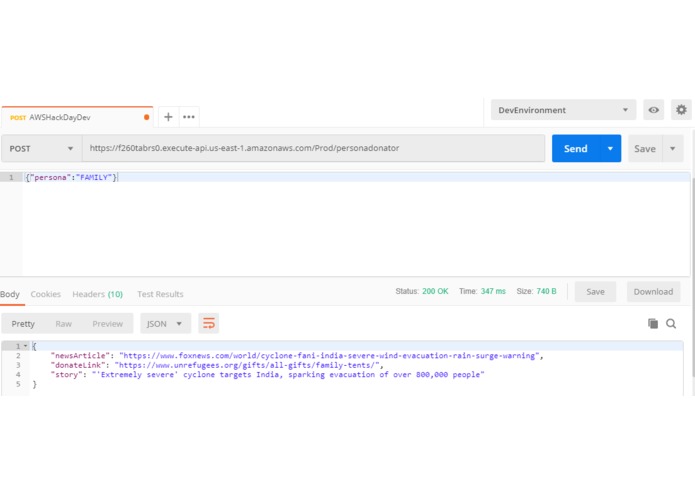695x494 pixels.
Task: Save the request
Action: pyautogui.click(x=645, y=148)
